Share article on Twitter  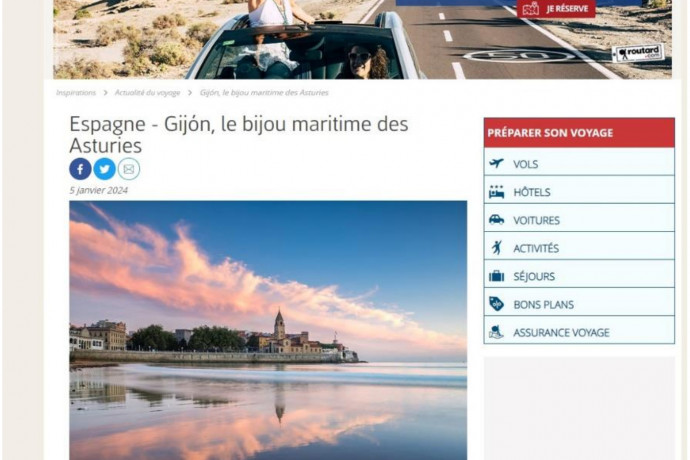[x=104, y=169]
